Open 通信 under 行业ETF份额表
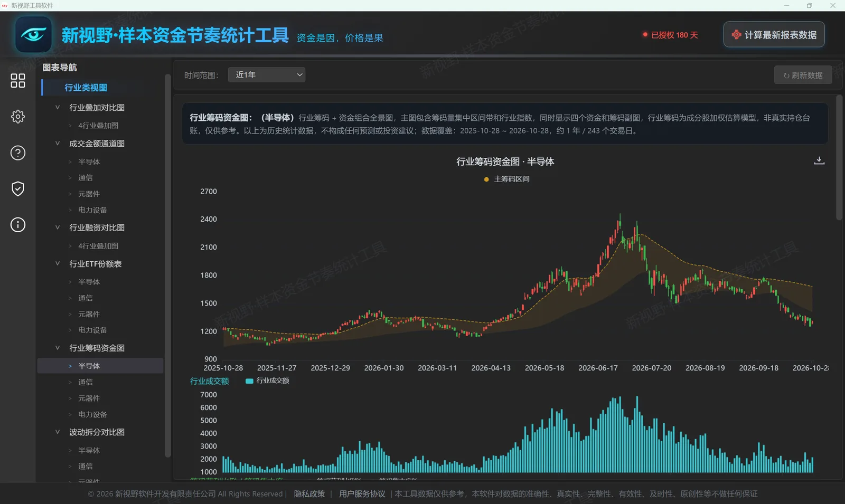The image size is (845, 504). tap(86, 298)
